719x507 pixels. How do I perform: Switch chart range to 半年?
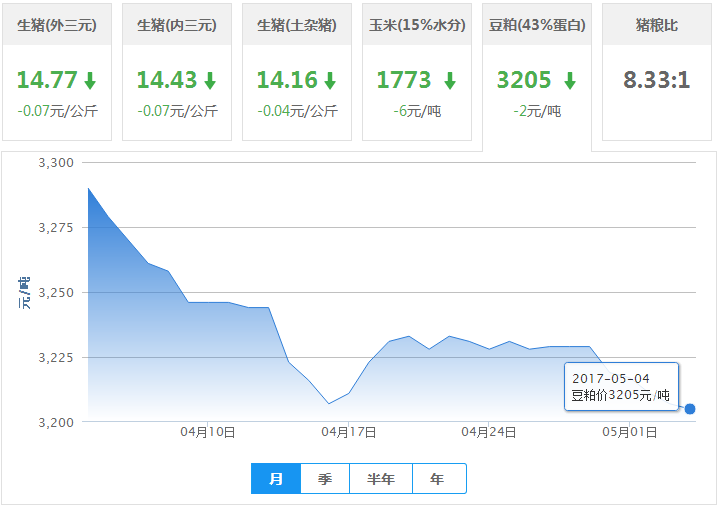381,479
